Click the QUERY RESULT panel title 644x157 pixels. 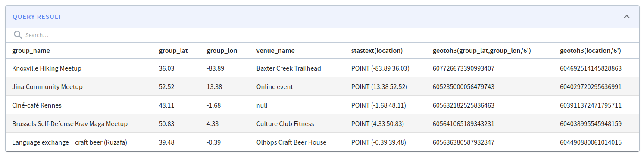[37, 17]
